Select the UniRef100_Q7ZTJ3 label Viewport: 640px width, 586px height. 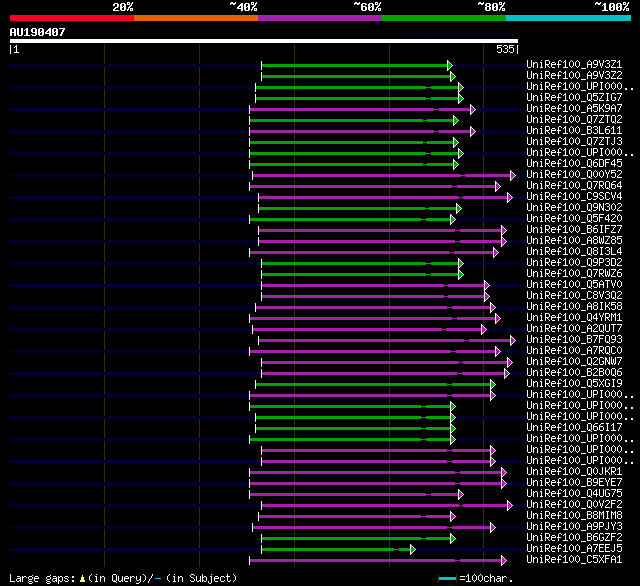(574, 142)
